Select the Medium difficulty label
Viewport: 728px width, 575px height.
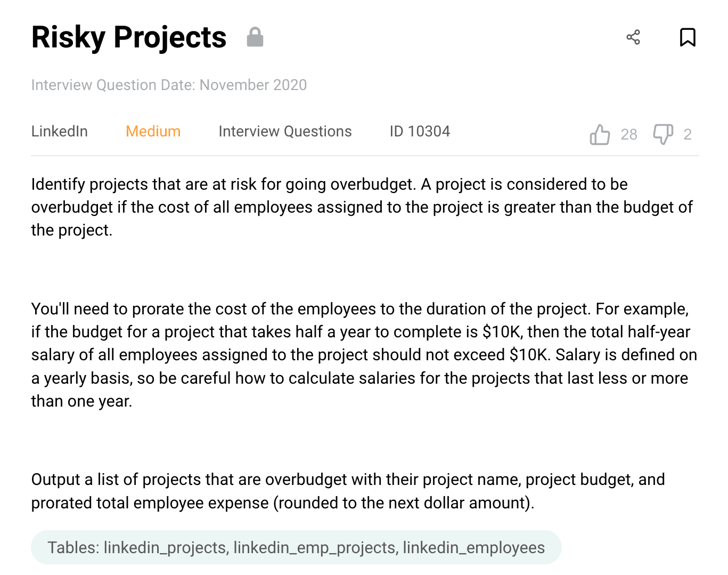[x=153, y=132]
